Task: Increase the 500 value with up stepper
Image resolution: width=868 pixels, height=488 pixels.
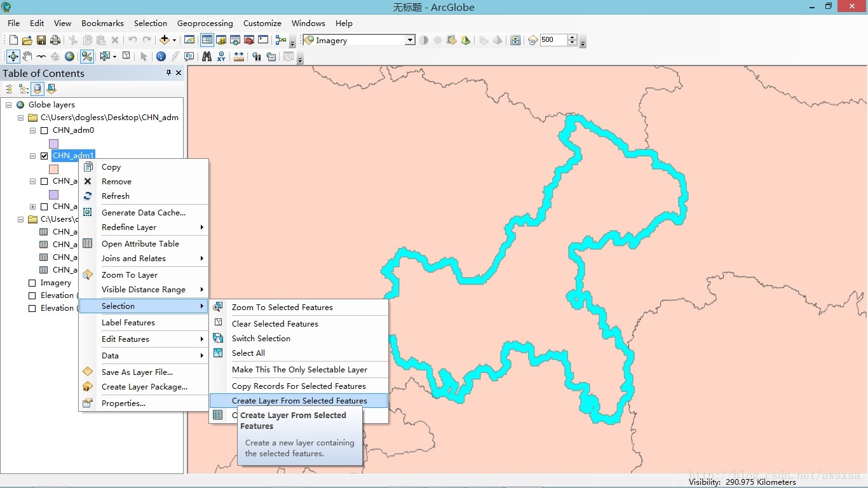Action: point(573,37)
